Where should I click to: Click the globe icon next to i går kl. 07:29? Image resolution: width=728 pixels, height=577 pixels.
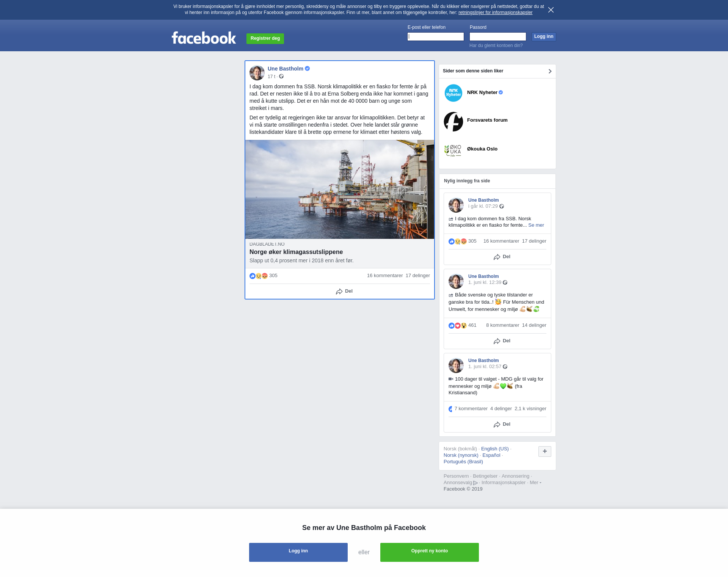502,207
